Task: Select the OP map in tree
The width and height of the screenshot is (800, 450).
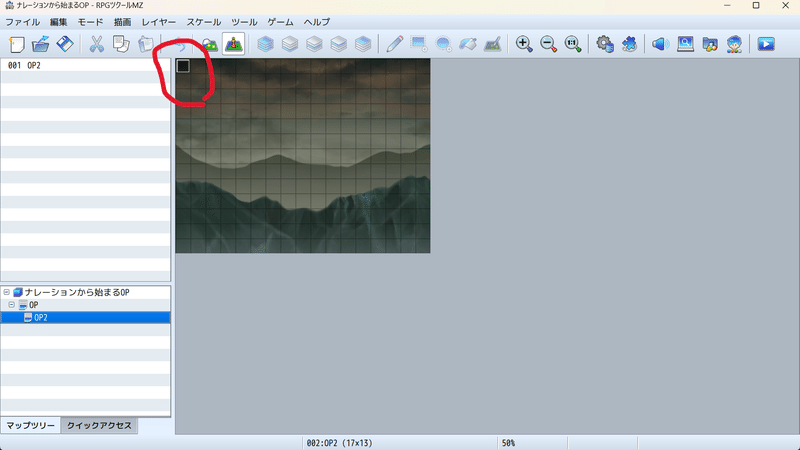Action: click(x=33, y=305)
